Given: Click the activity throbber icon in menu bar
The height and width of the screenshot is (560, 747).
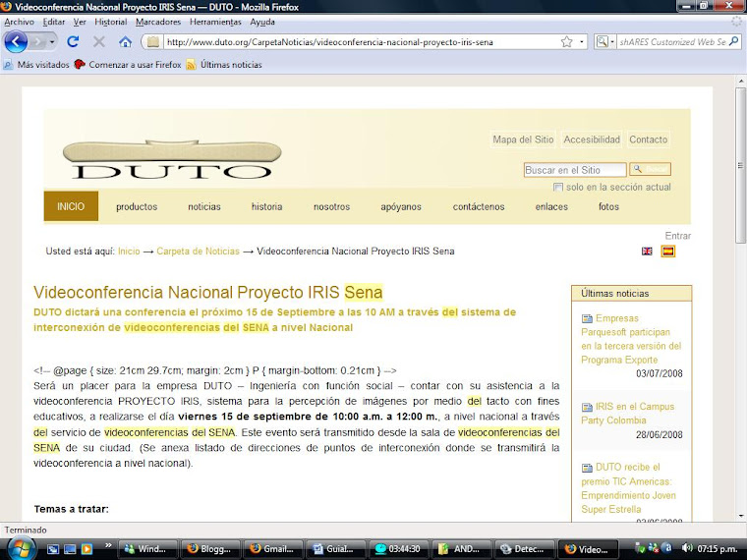Looking at the screenshot, I should pyautogui.click(x=737, y=22).
